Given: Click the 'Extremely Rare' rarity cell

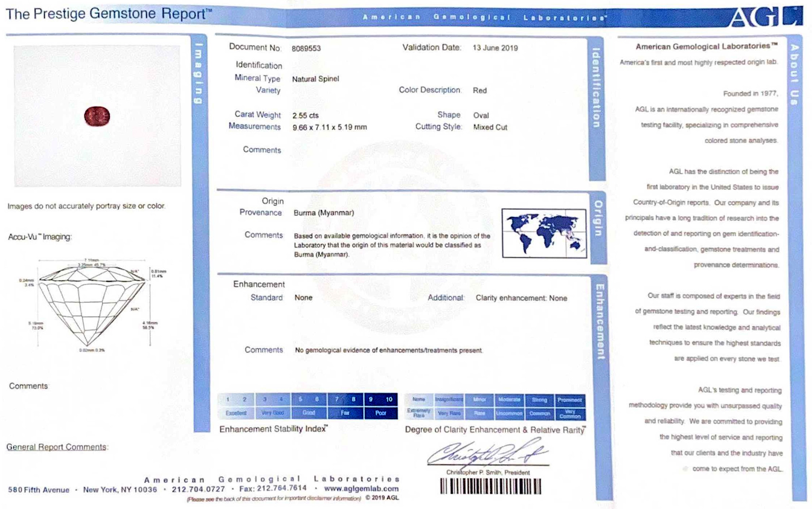Looking at the screenshot, I should pyautogui.click(x=419, y=413).
